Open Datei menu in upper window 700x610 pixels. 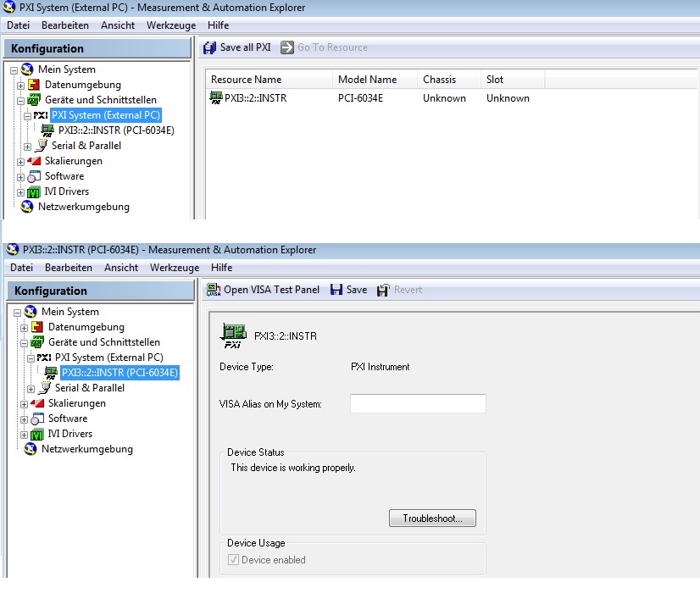19,25
